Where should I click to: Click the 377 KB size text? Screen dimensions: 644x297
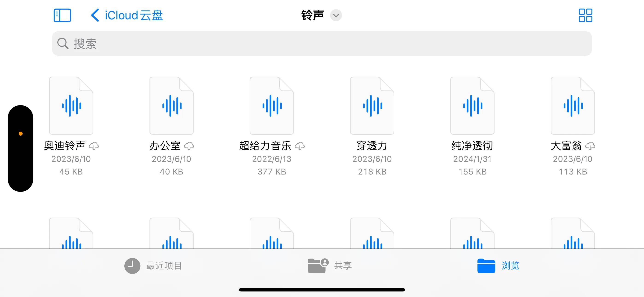272,172
